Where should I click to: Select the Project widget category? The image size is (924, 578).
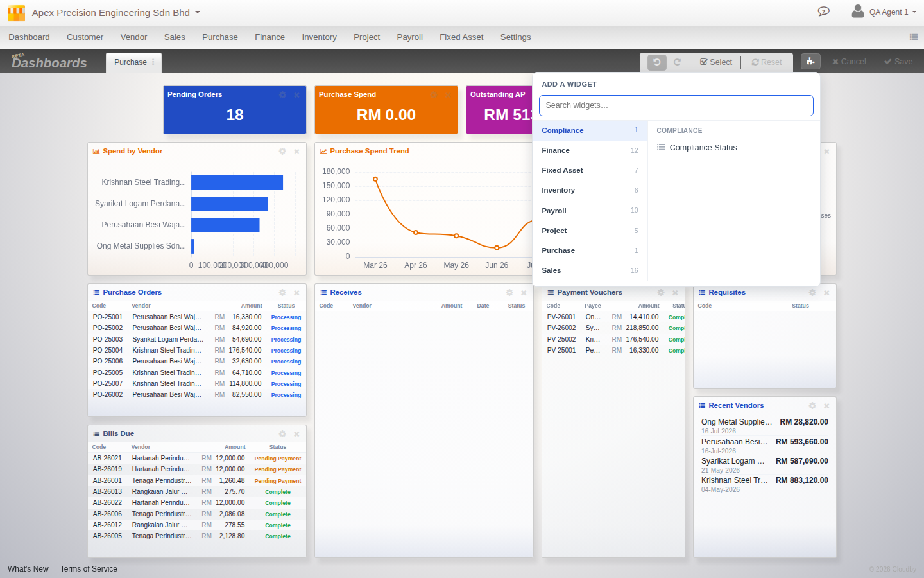point(590,231)
